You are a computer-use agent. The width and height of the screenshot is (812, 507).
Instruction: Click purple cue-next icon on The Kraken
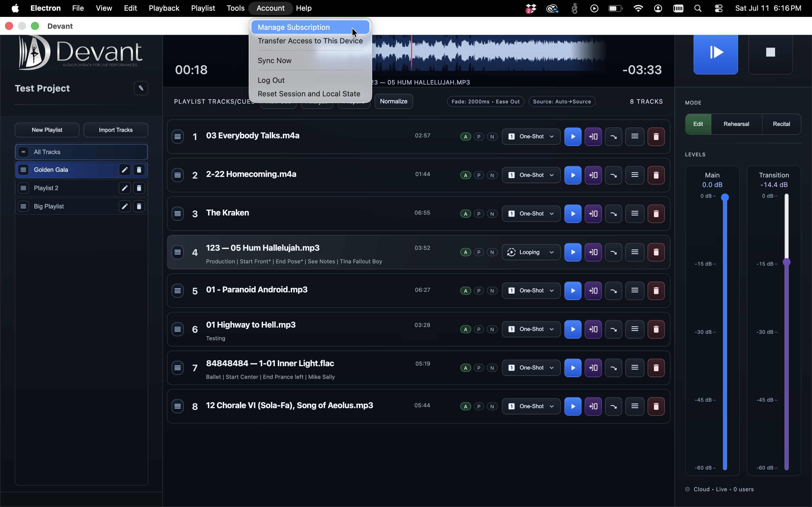[593, 214]
